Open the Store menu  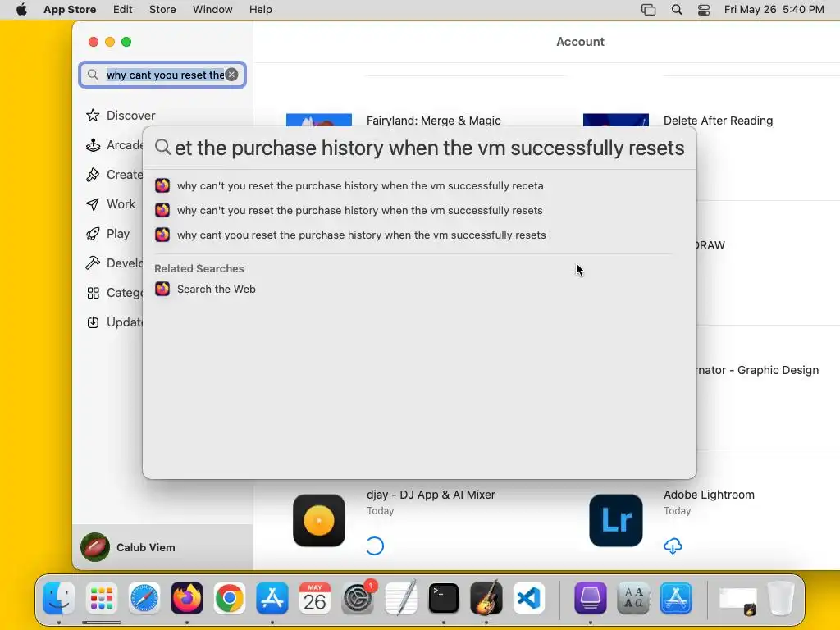pyautogui.click(x=162, y=10)
